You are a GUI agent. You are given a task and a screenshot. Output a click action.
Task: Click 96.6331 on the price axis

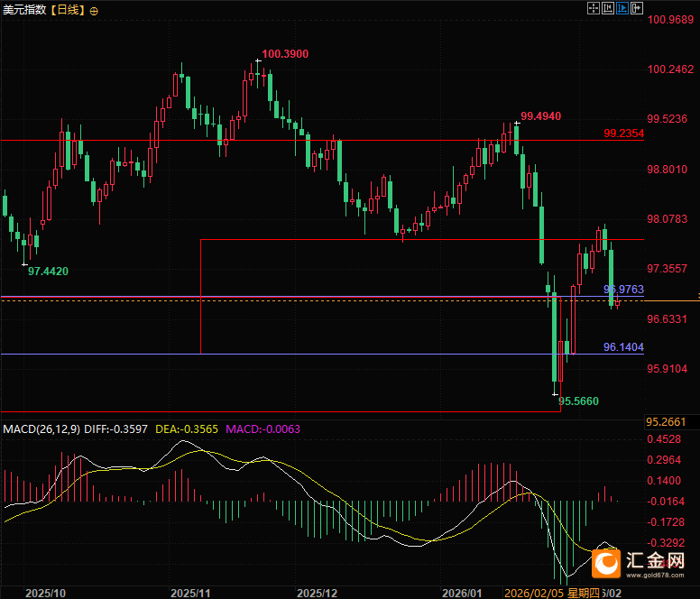pos(668,318)
